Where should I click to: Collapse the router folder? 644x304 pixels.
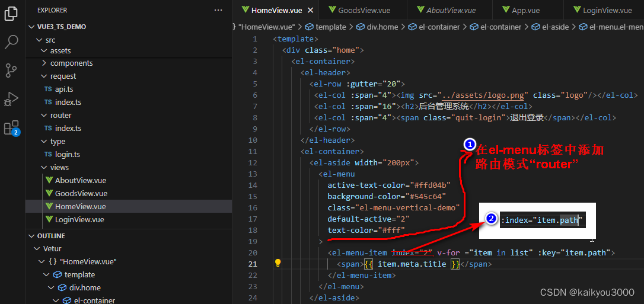coord(44,116)
